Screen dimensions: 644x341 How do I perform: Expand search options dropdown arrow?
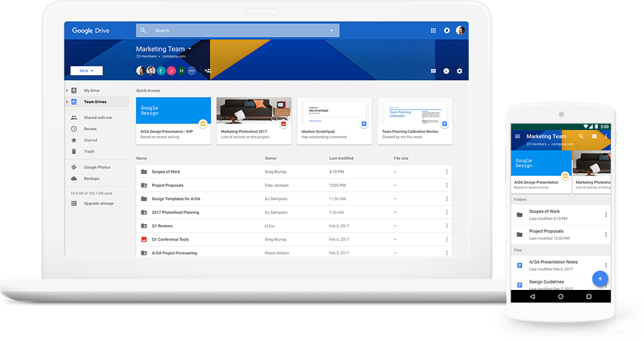331,31
